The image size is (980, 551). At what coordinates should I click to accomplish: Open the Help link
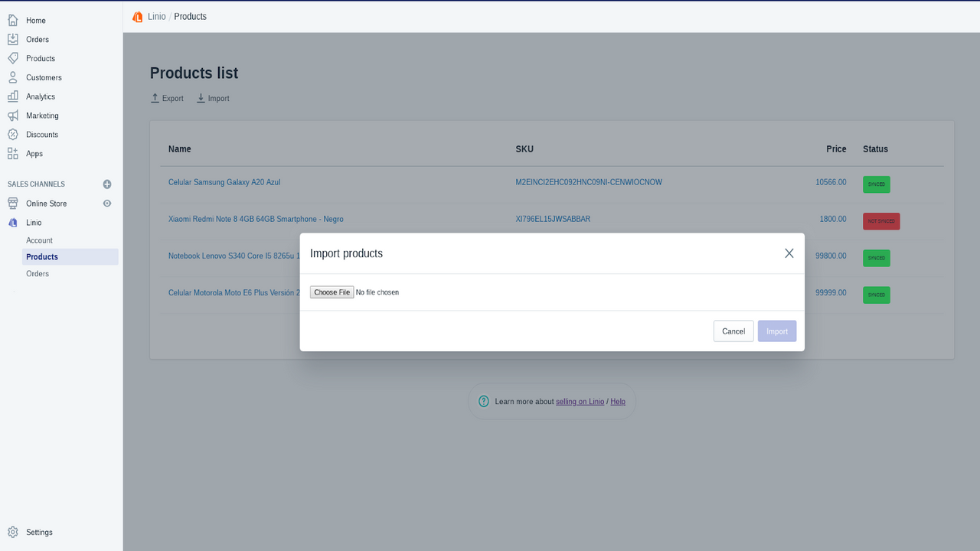tap(618, 402)
